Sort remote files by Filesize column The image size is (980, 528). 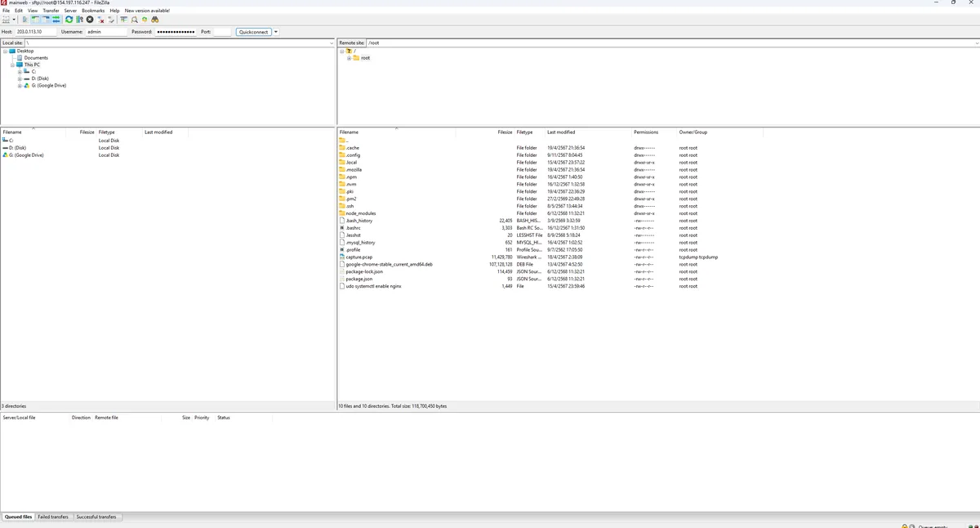pos(505,132)
